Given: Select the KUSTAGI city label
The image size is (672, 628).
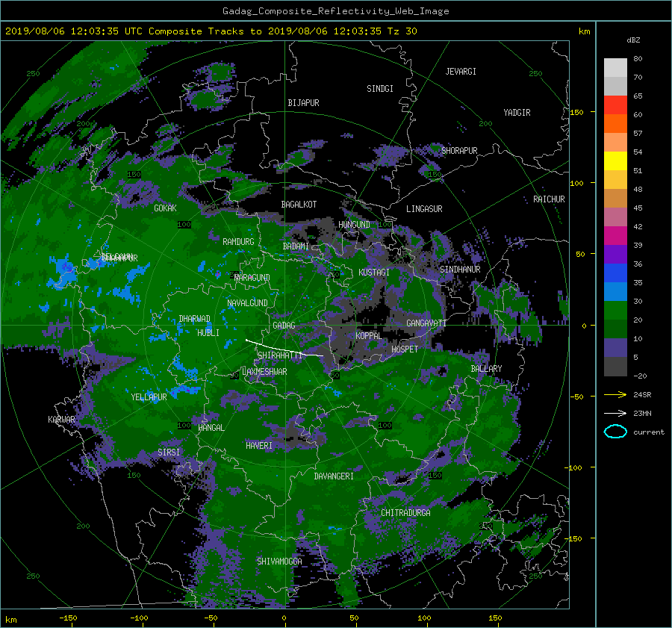Looking at the screenshot, I should point(374,273).
